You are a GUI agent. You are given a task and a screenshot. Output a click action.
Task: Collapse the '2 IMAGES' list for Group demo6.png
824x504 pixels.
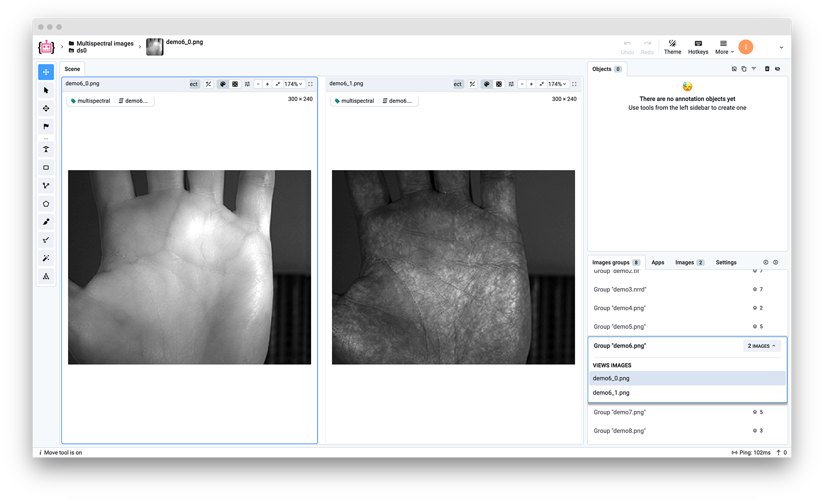(762, 345)
